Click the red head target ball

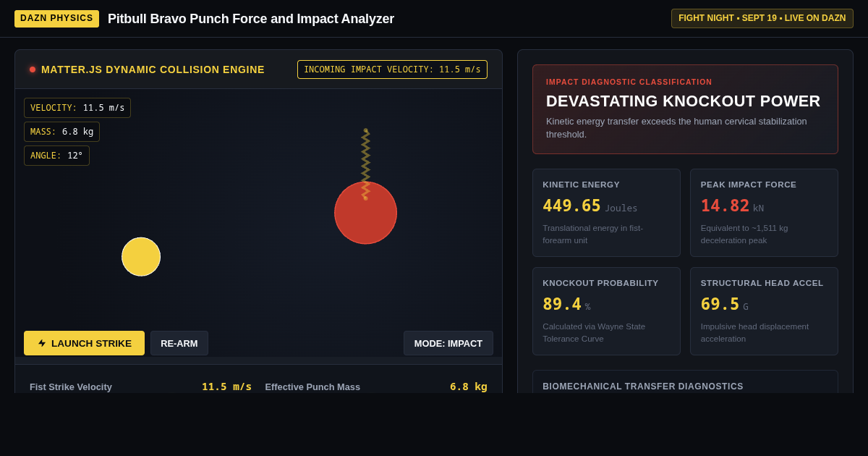(x=365, y=213)
